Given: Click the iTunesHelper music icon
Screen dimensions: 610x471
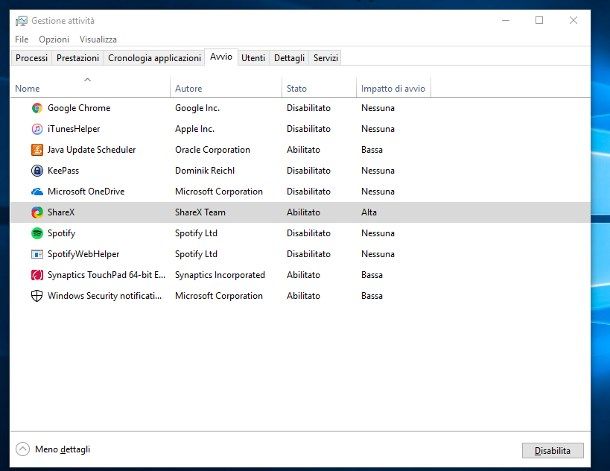Looking at the screenshot, I should click(37, 129).
